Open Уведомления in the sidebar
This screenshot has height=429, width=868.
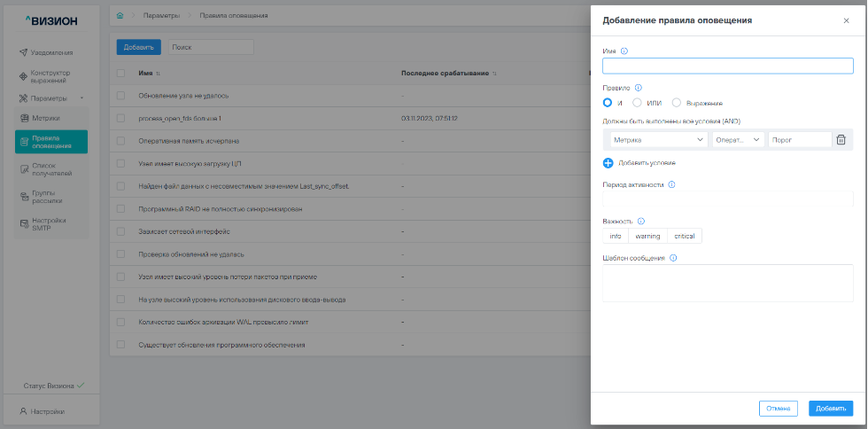[x=51, y=52]
